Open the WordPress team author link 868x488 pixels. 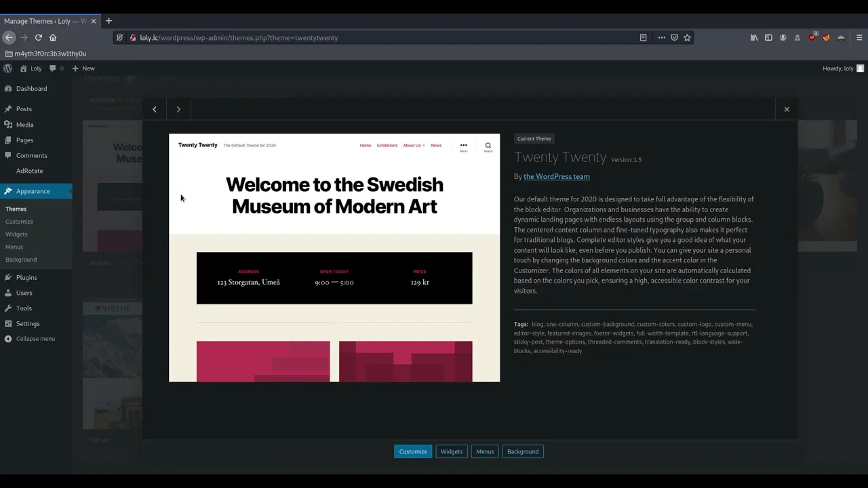coord(556,176)
